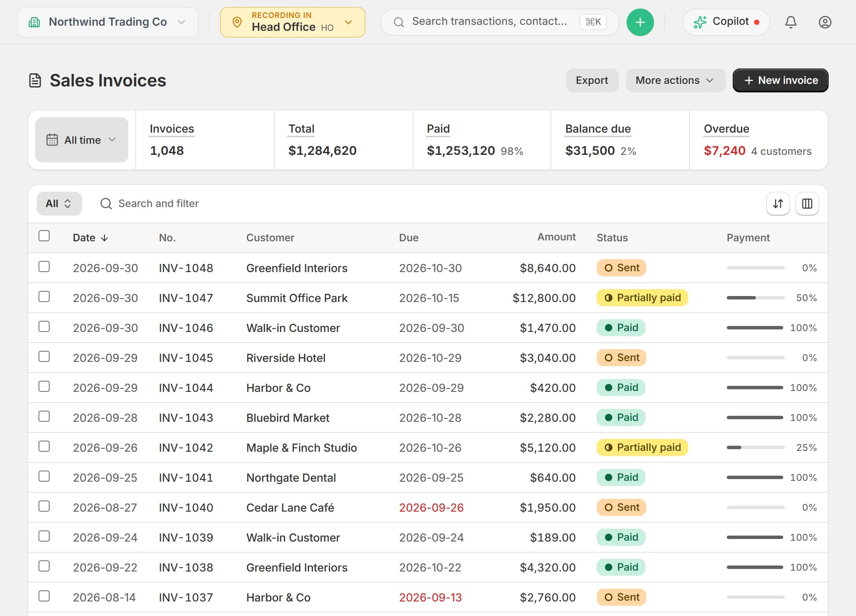The height and width of the screenshot is (616, 856).
Task: Click the green plus quick-create button
Action: (x=640, y=22)
